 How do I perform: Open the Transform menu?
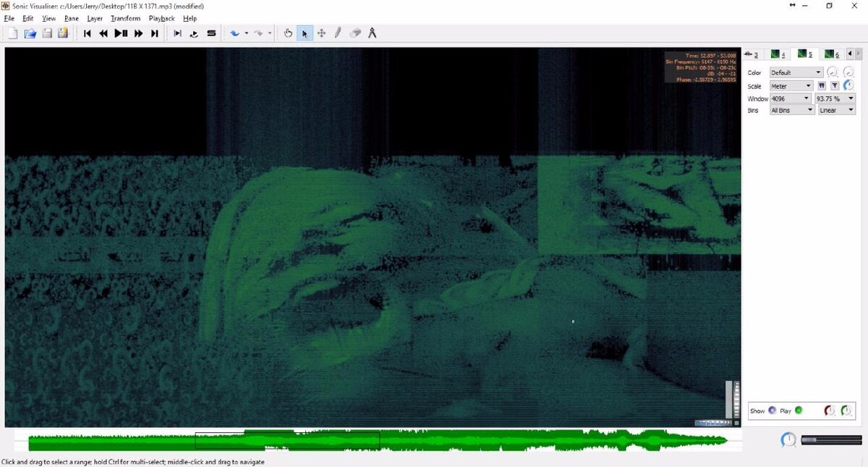126,18
